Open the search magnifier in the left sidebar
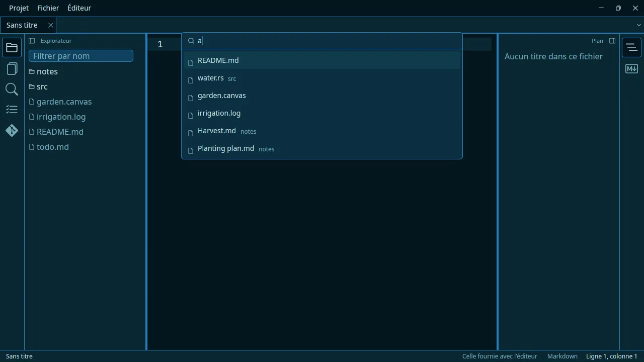The image size is (644, 362). pyautogui.click(x=12, y=89)
